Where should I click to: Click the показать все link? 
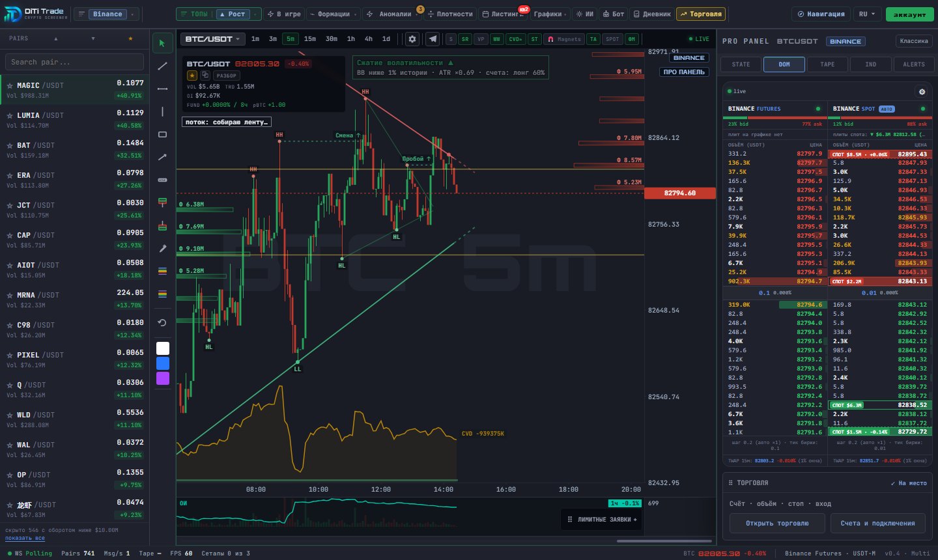tap(25, 538)
